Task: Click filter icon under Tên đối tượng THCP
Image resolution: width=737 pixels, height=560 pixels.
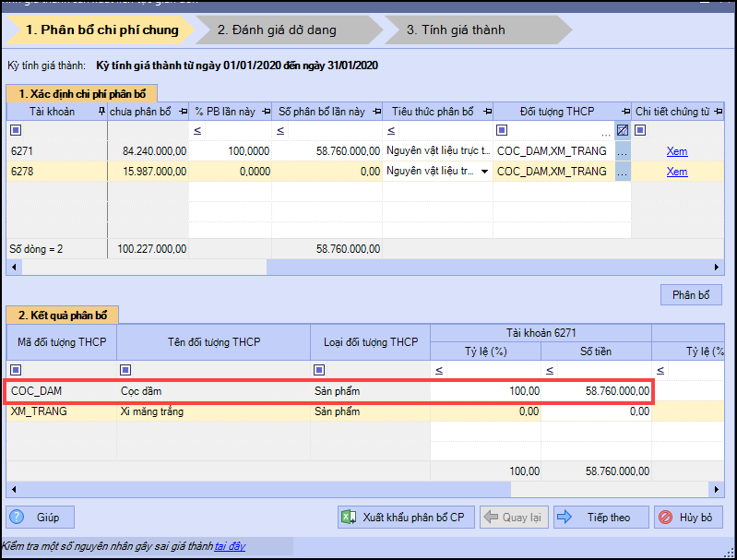Action: pyautogui.click(x=126, y=370)
